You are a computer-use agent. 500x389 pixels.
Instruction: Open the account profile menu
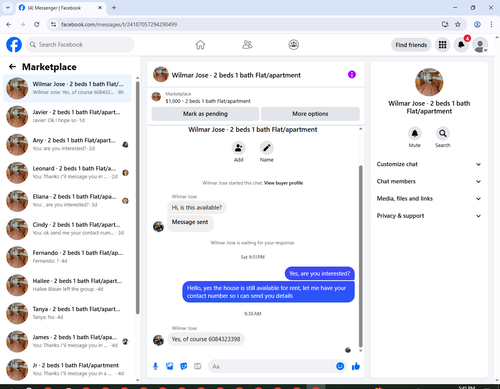[480, 45]
